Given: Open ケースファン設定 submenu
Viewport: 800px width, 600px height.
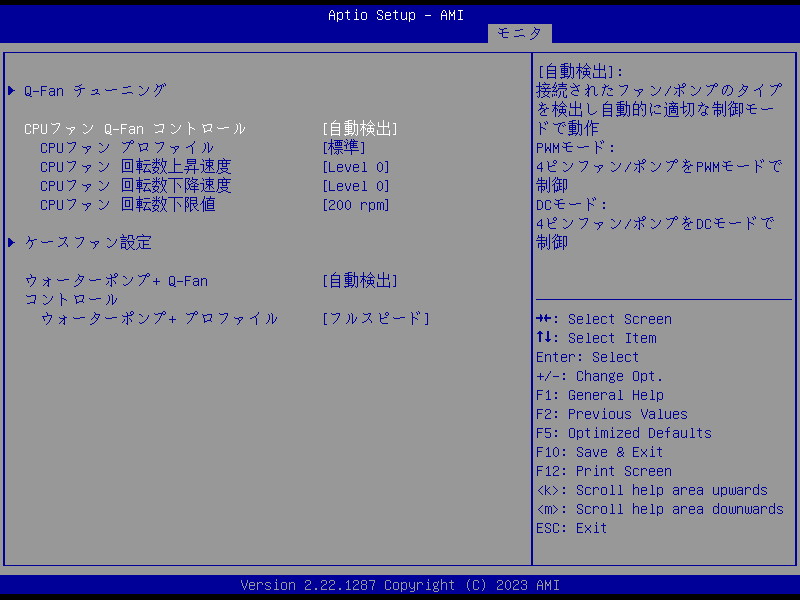Looking at the screenshot, I should point(88,243).
